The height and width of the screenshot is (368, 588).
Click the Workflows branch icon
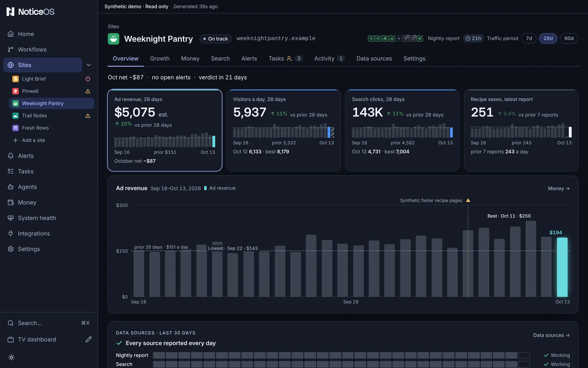point(11,49)
